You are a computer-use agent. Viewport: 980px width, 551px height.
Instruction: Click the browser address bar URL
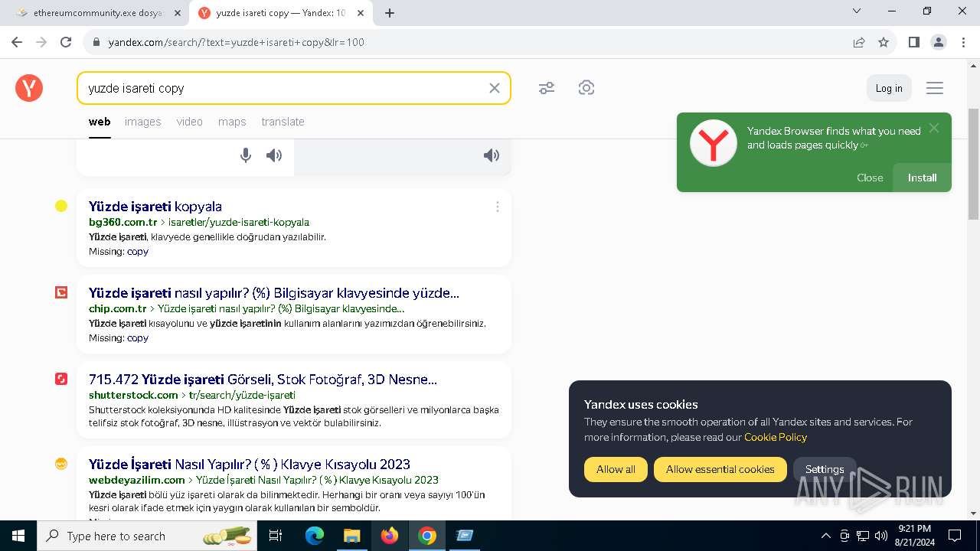click(236, 42)
